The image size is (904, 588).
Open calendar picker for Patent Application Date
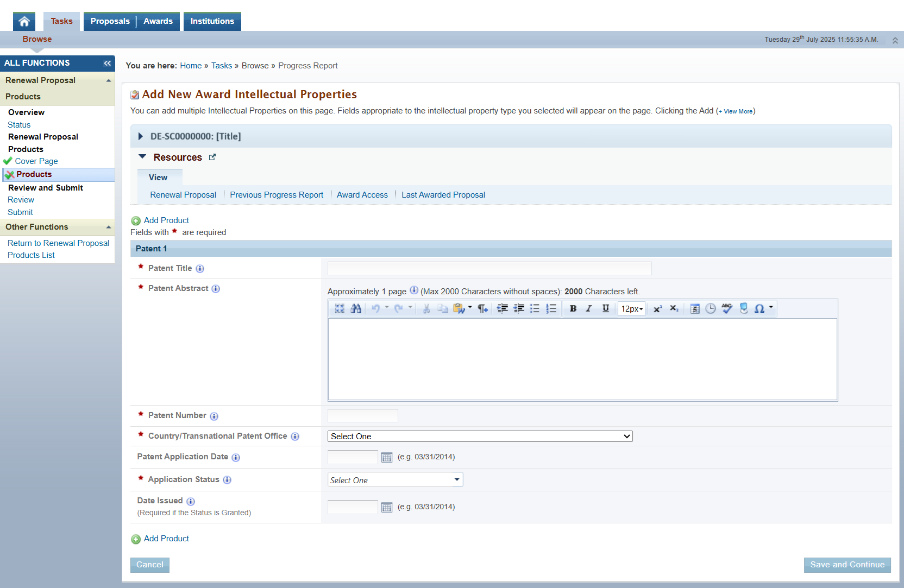(387, 457)
